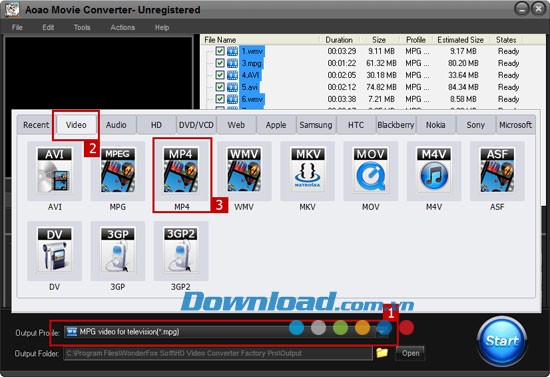
Task: Open the Help menu
Action: pyautogui.click(x=162, y=27)
